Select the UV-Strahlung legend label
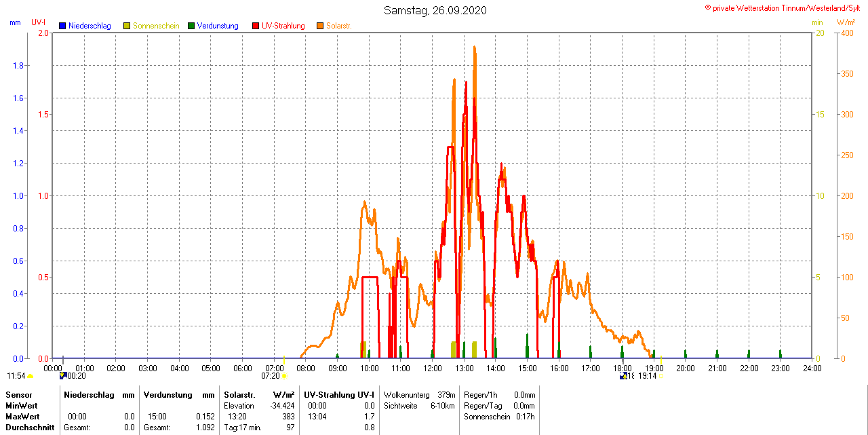Screen dimensions: 868x435 coord(283,26)
